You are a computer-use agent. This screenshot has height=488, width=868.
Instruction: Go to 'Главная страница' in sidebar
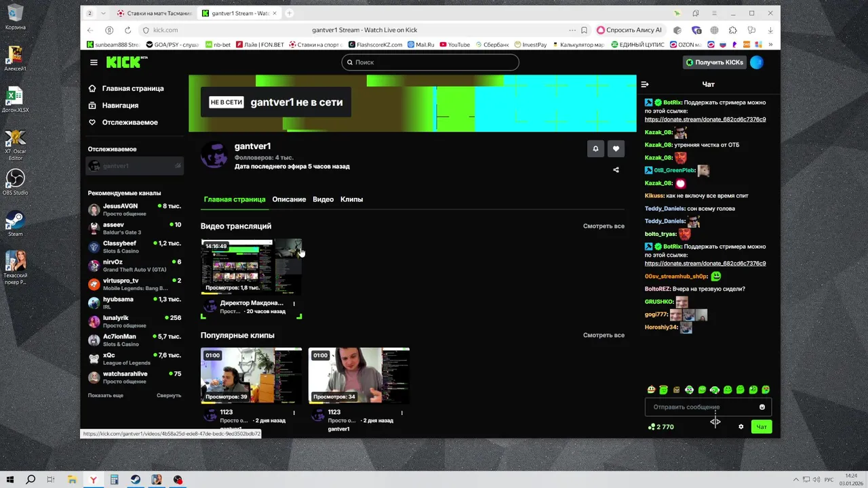(126, 88)
